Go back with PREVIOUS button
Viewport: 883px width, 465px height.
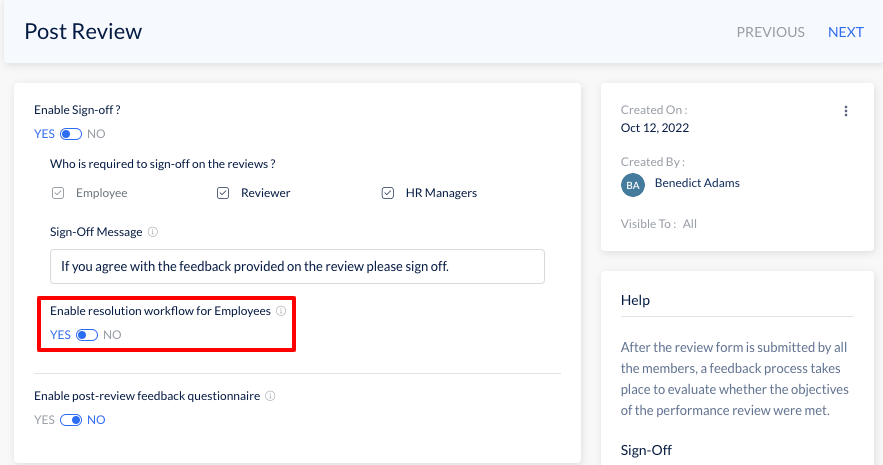[x=770, y=32]
